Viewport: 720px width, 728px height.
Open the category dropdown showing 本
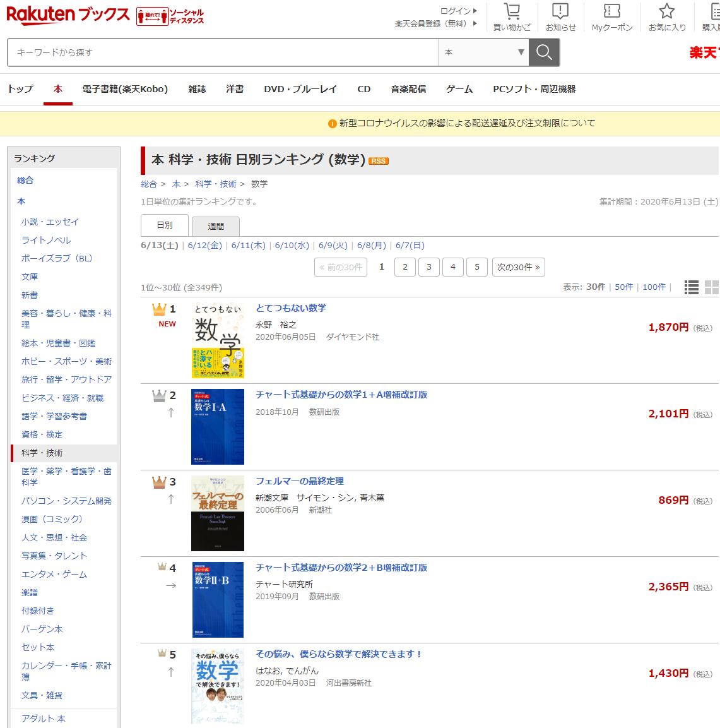483,52
